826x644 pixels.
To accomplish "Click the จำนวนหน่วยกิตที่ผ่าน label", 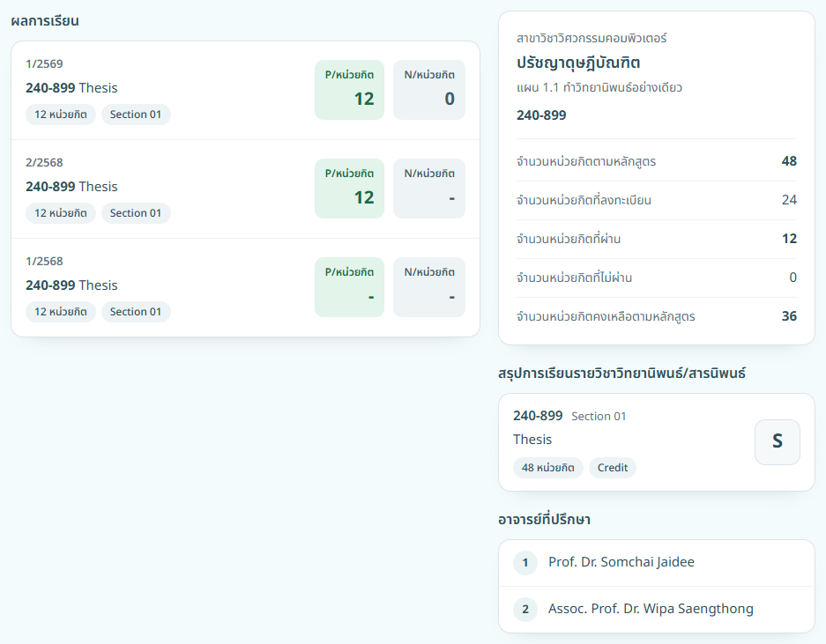I will click(569, 239).
